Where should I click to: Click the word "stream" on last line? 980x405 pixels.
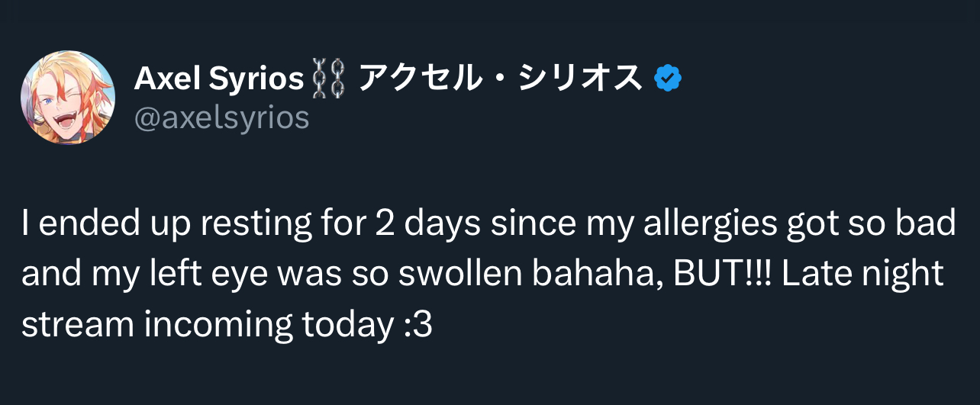[x=69, y=325]
